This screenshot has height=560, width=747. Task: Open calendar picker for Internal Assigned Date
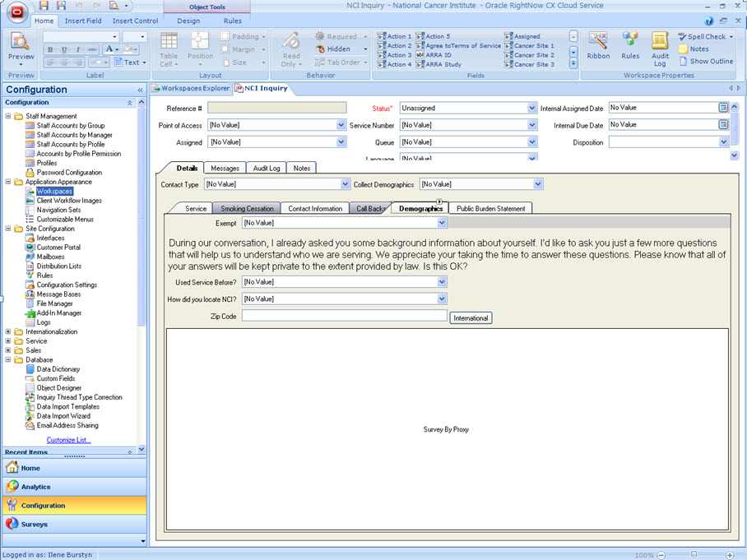click(723, 108)
